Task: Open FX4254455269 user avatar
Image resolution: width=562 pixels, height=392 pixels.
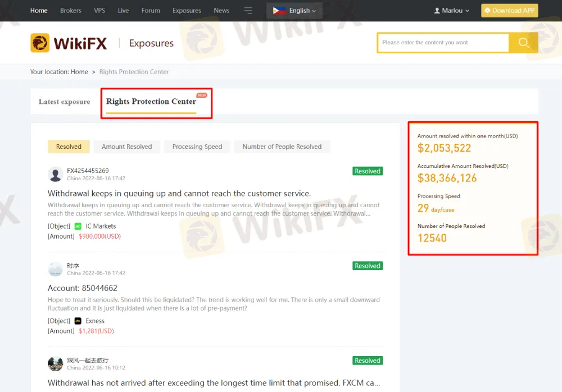Action: [55, 174]
